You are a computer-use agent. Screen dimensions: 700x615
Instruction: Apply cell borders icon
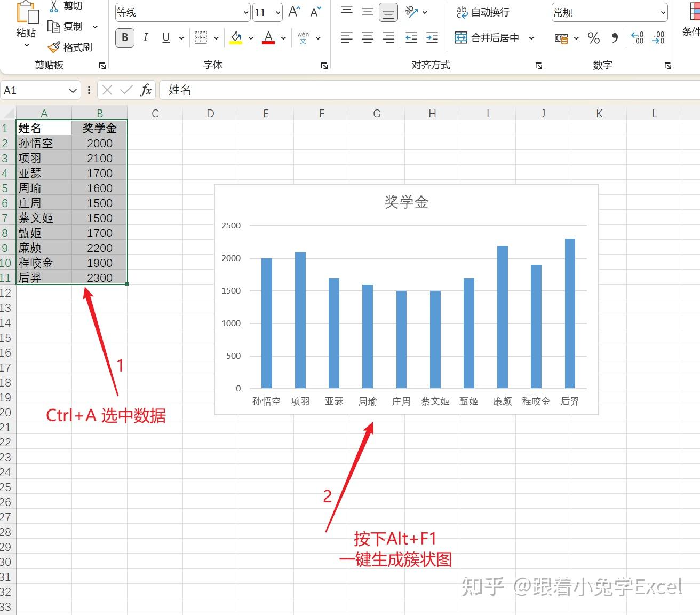pos(201,37)
